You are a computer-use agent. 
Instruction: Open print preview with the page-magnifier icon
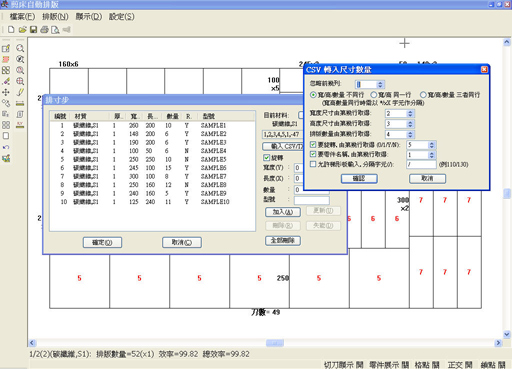(x=55, y=30)
